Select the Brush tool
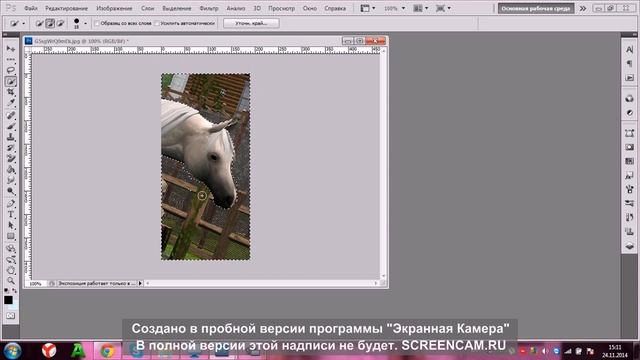Image resolution: width=640 pixels, height=360 pixels. pos(11,127)
